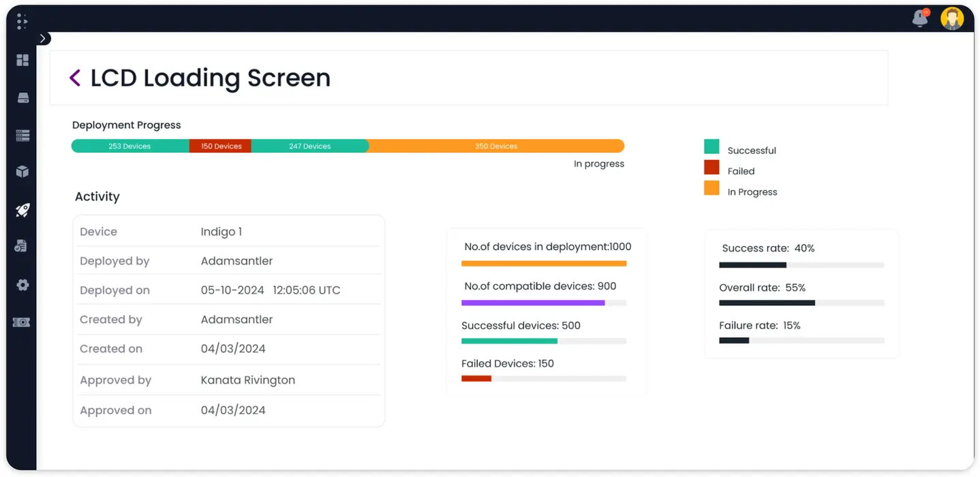980x477 pixels.
Task: Click the package cube icon in sidebar
Action: pos(22,172)
